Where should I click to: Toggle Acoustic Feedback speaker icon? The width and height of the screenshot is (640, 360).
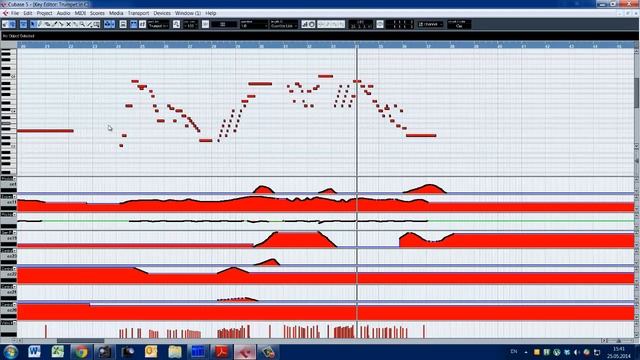tap(12, 24)
